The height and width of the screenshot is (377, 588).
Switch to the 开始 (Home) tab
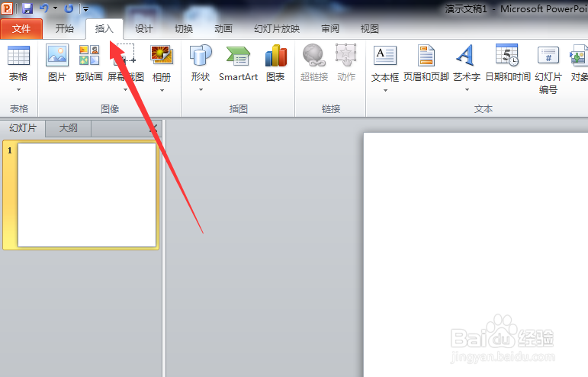[x=65, y=29]
